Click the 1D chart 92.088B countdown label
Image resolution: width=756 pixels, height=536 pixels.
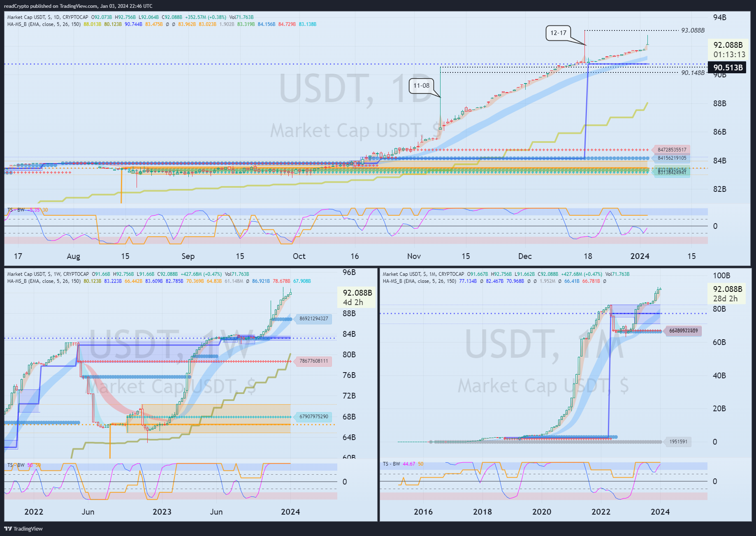point(729,49)
